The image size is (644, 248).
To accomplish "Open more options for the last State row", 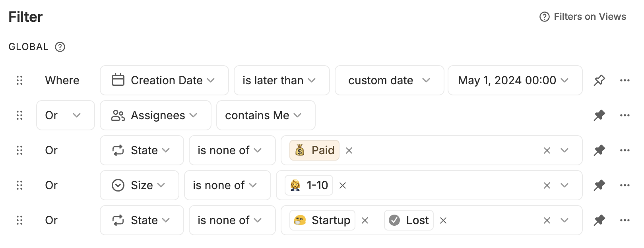I will point(625,220).
